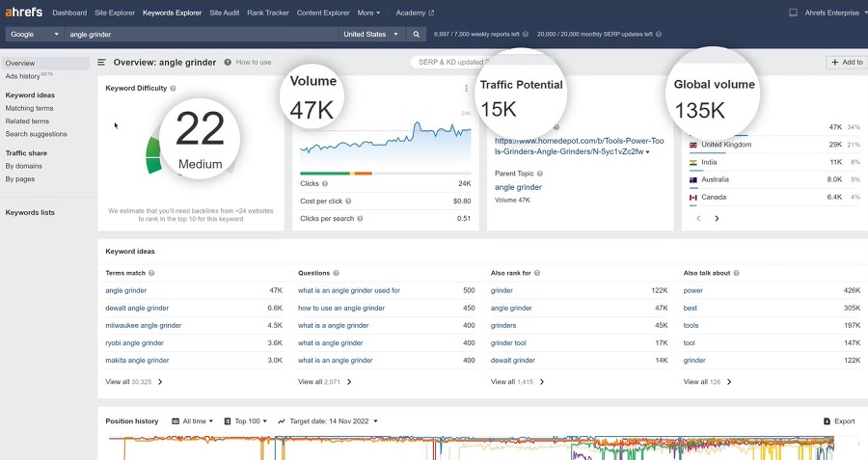Open the ahrefs logo home link

click(24, 12)
